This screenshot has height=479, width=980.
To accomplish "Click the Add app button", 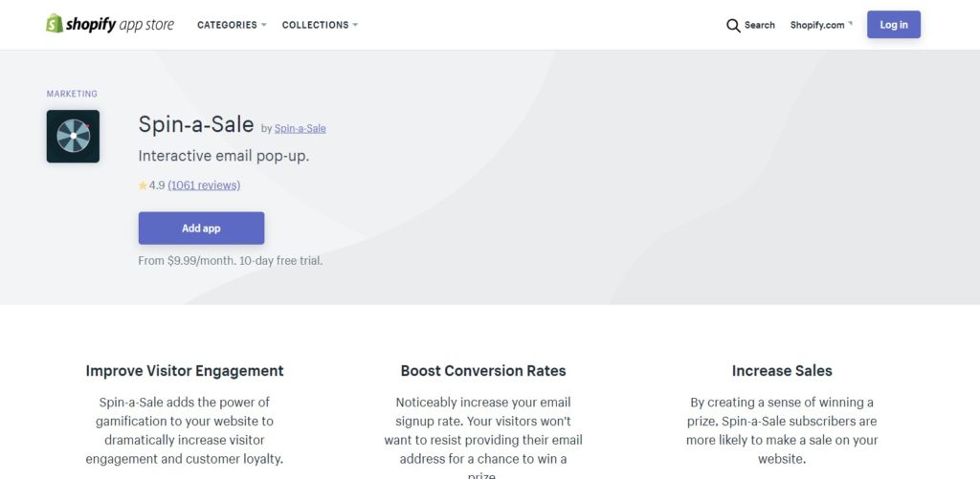I will pyautogui.click(x=201, y=228).
